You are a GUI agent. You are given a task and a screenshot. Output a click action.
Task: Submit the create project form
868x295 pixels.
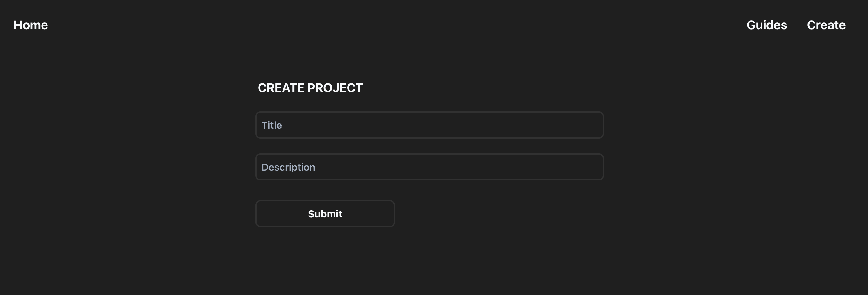(x=325, y=214)
